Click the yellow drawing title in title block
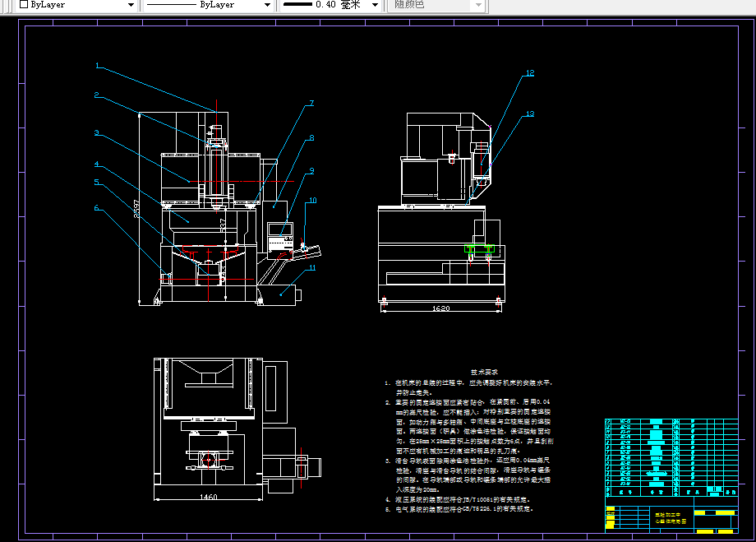756x542 pixels. (x=671, y=518)
